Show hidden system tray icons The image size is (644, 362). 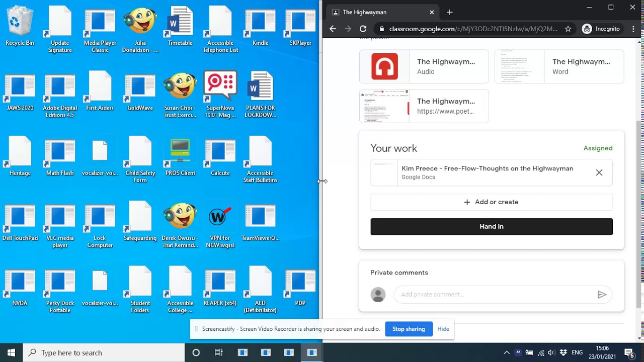click(x=507, y=352)
